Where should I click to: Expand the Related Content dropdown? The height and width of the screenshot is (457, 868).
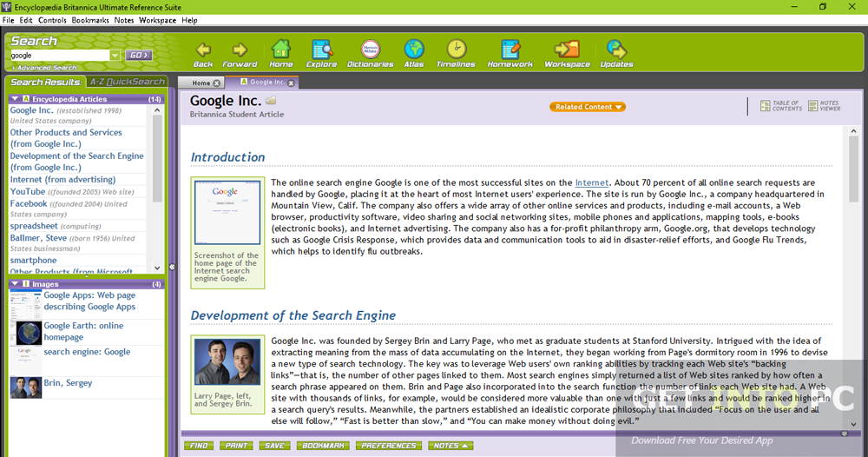588,107
